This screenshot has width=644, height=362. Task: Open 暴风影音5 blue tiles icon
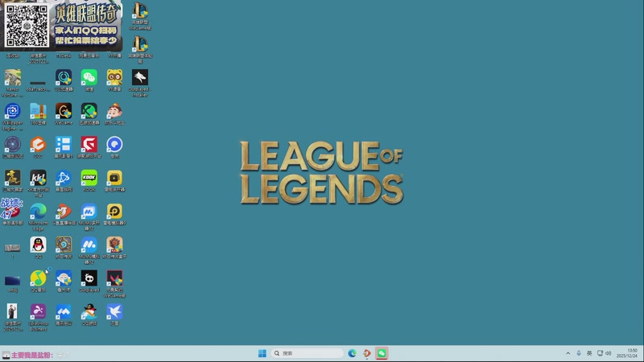click(64, 145)
